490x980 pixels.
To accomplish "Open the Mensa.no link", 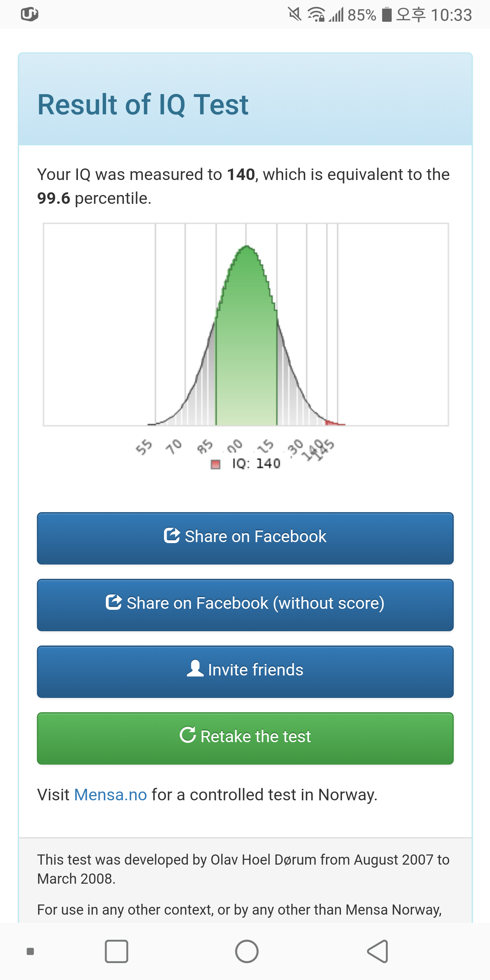I will click(110, 794).
